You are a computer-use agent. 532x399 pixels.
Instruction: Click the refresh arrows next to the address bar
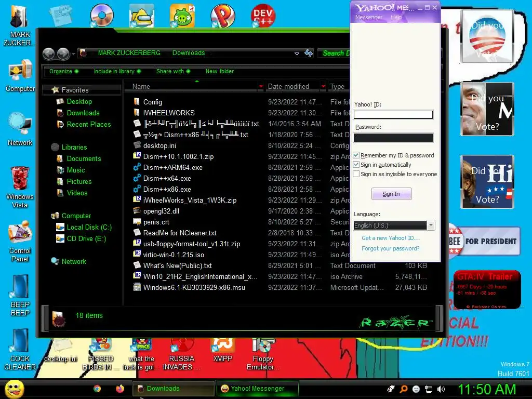(x=309, y=54)
